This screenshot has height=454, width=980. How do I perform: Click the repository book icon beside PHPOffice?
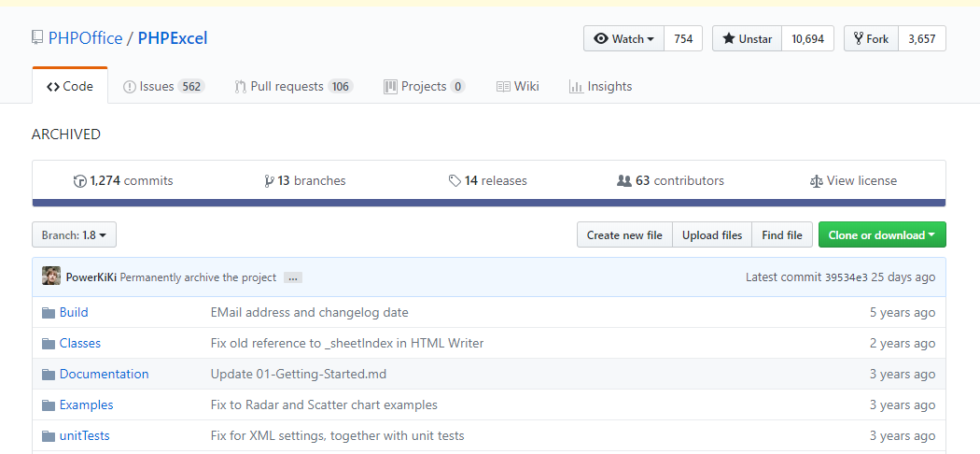[37, 38]
